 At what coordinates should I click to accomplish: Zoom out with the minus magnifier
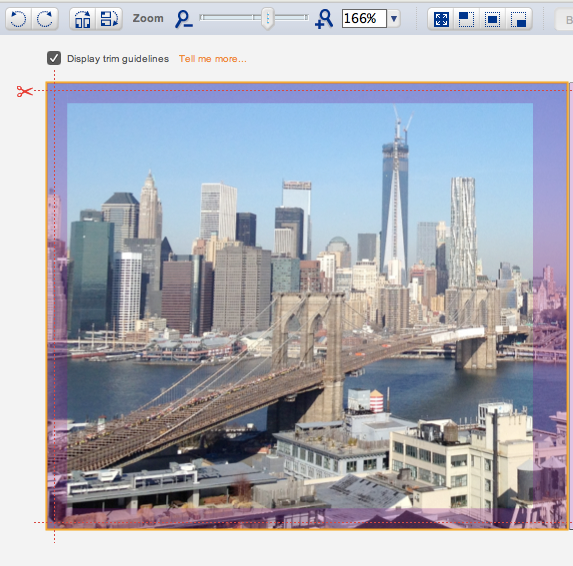[x=183, y=19]
